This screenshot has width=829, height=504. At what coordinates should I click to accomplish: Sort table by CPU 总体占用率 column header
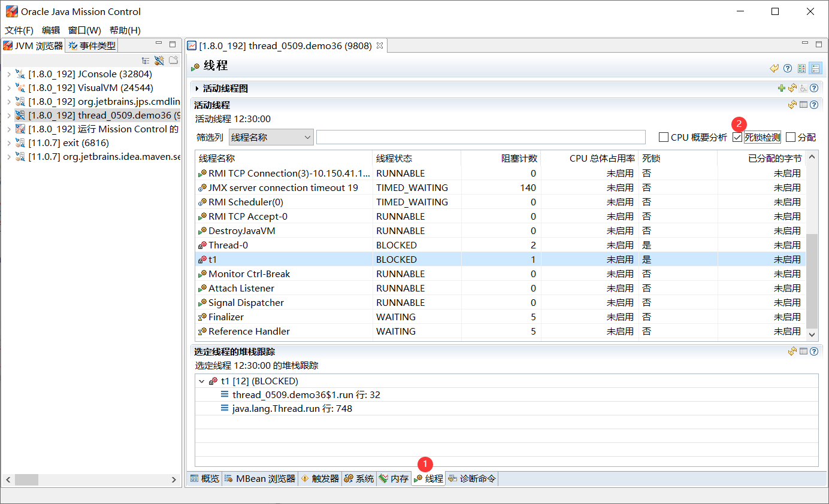click(x=590, y=158)
